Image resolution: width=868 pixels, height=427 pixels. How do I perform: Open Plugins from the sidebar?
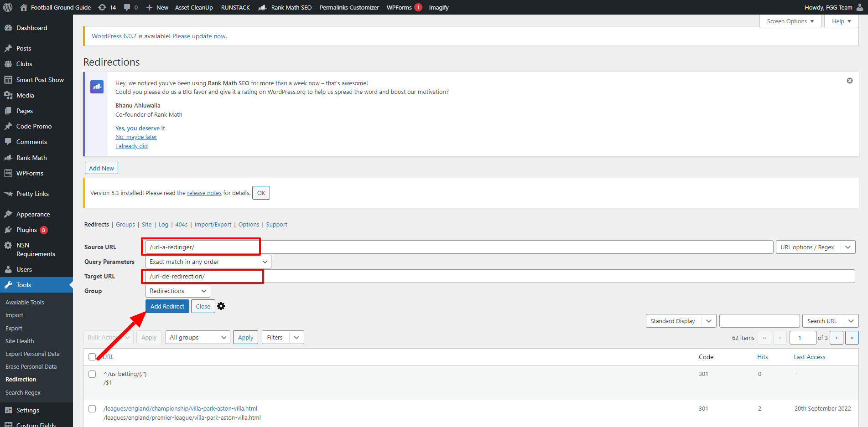tap(26, 230)
